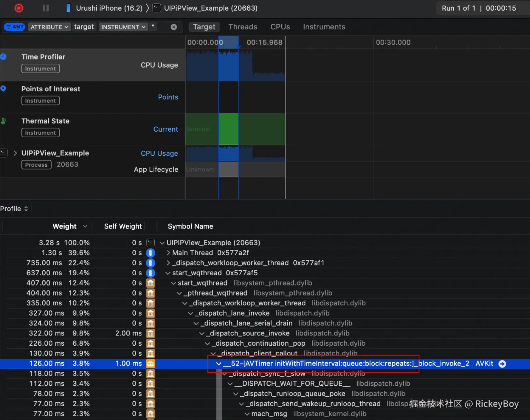Click the Points of Interest pin icon
The width and height of the screenshot is (530, 420).
click(3, 89)
